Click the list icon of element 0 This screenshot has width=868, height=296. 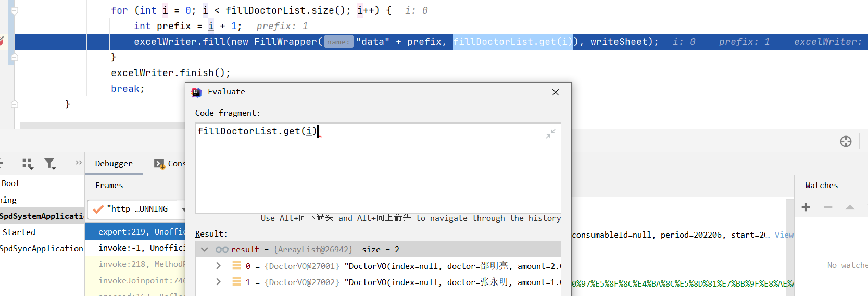[x=236, y=266]
